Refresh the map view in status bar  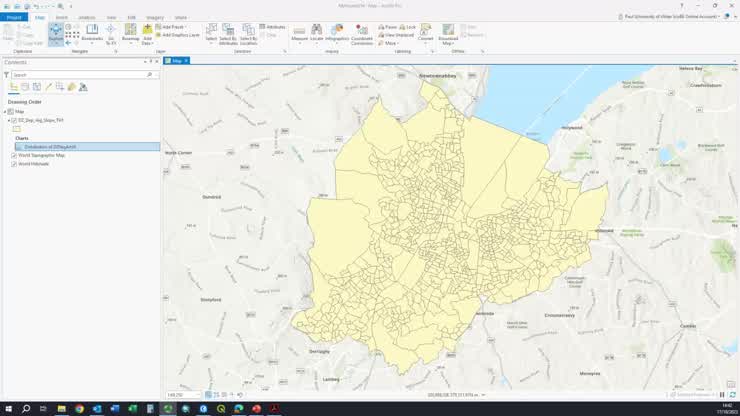pyautogui.click(x=732, y=395)
